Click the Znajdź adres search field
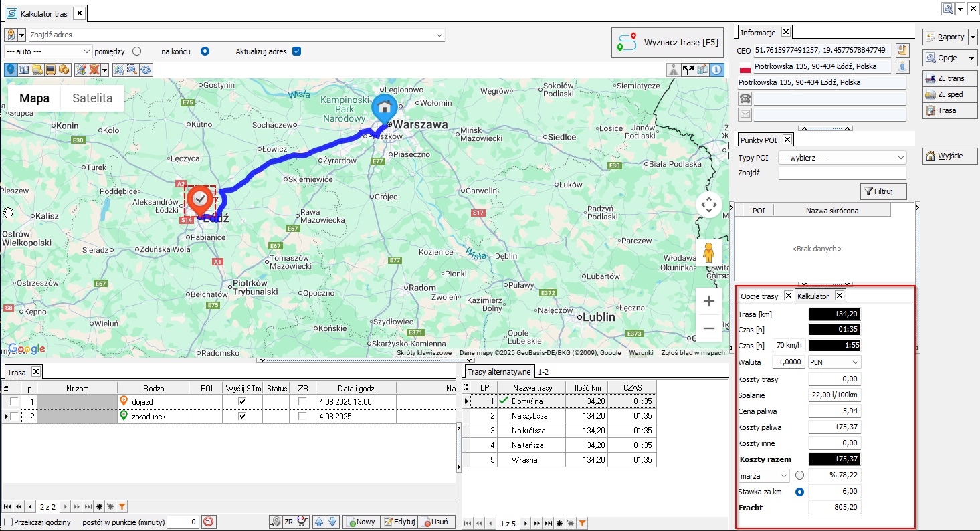The image size is (980, 531). click(x=234, y=35)
